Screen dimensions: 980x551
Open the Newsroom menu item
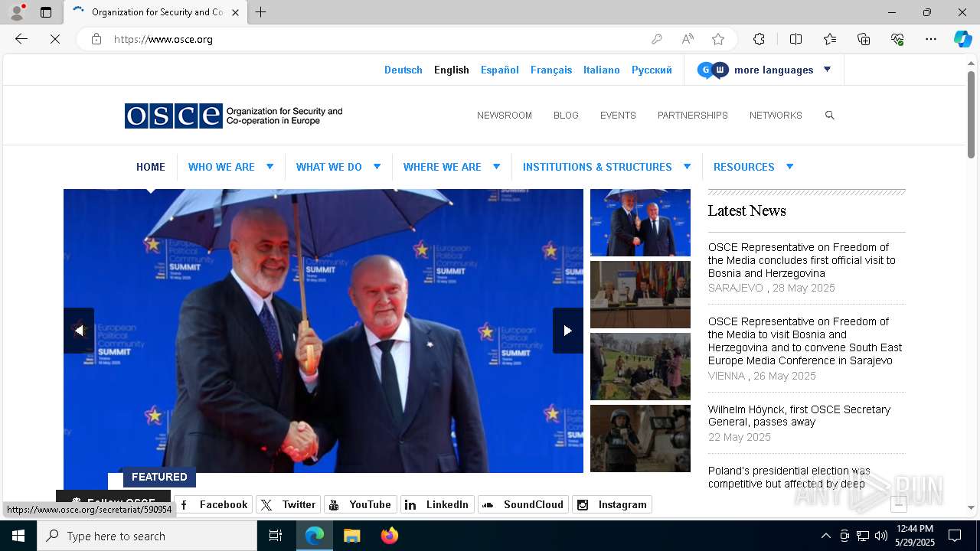[x=505, y=115]
